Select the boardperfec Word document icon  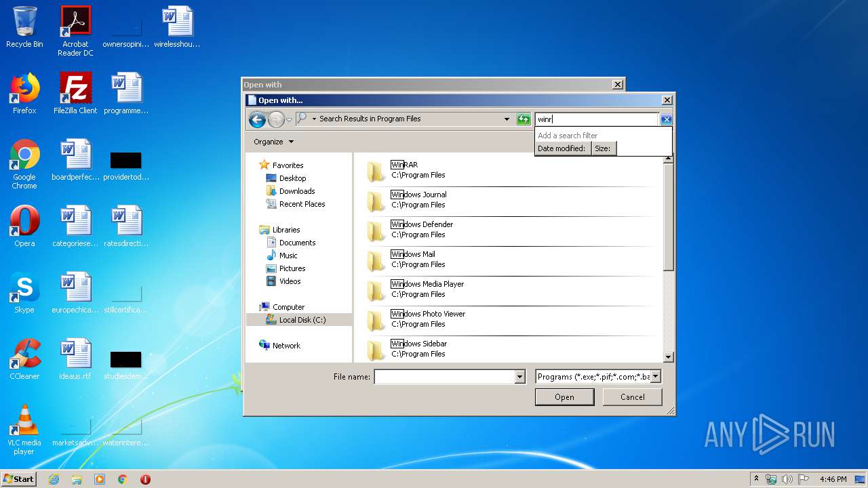75,160
